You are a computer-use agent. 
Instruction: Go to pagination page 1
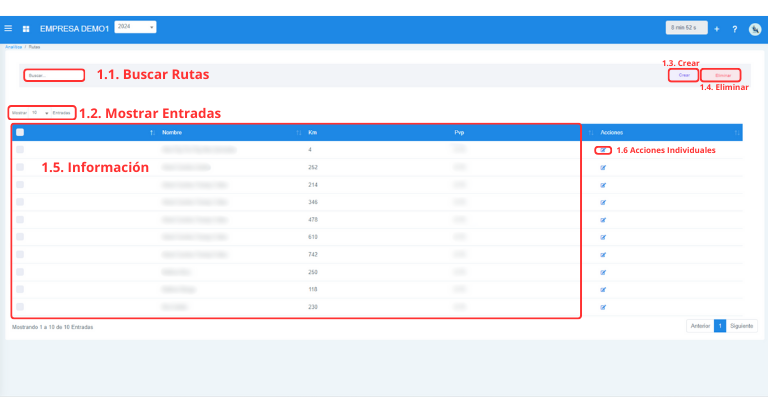click(x=719, y=326)
